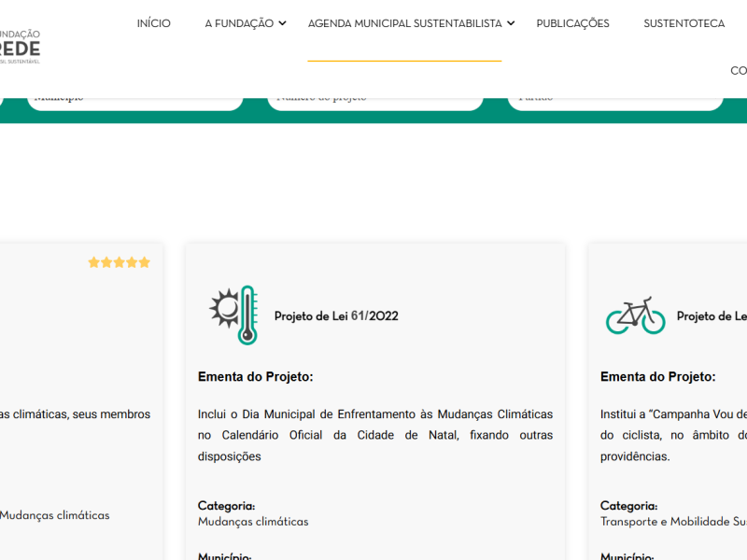The height and width of the screenshot is (560, 747).
Task: Click the five-star rating
Action: [x=119, y=262]
